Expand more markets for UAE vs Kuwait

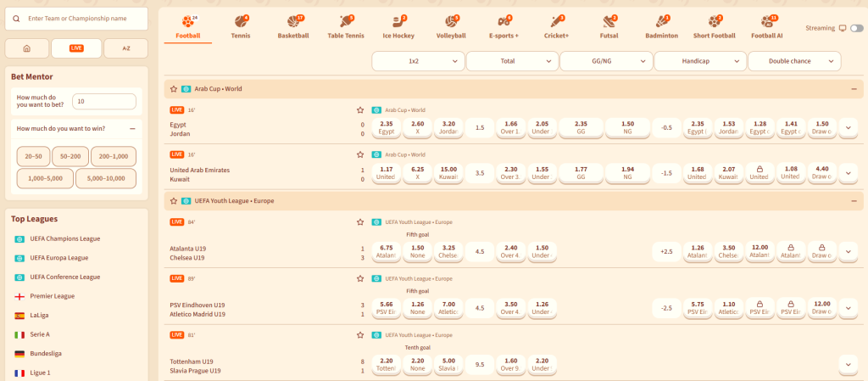pyautogui.click(x=848, y=173)
